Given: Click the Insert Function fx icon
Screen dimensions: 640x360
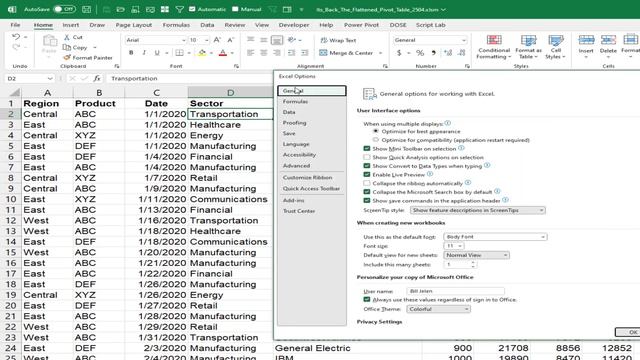Looking at the screenshot, I should pyautogui.click(x=97, y=78).
